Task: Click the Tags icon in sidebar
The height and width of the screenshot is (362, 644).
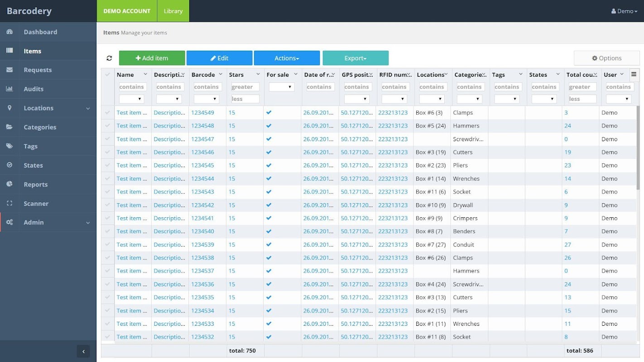Action: point(10,146)
